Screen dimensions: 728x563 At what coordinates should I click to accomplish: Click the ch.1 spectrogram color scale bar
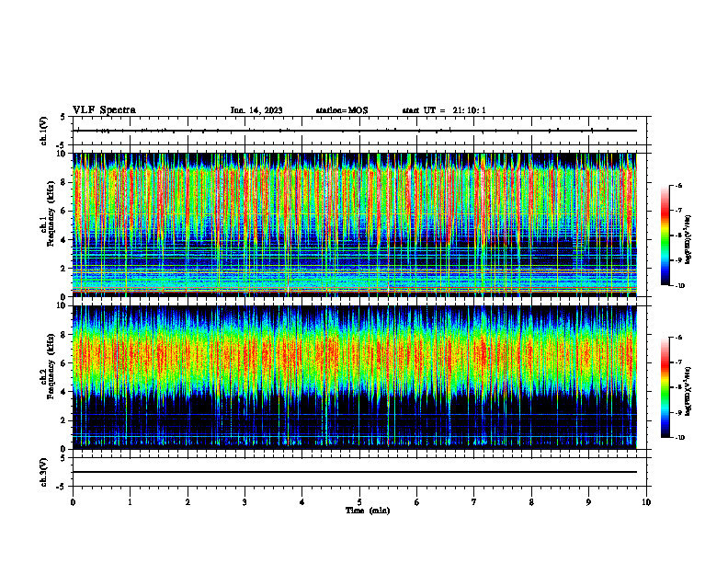tap(665, 236)
